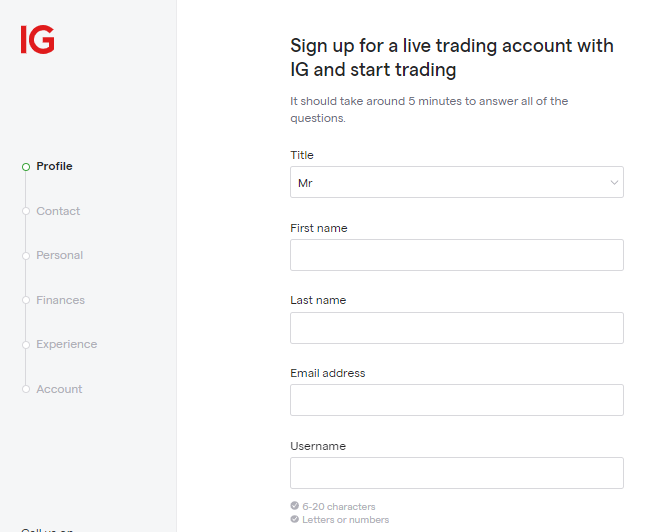Click the 6-20 characters checkmark icon

(x=294, y=506)
